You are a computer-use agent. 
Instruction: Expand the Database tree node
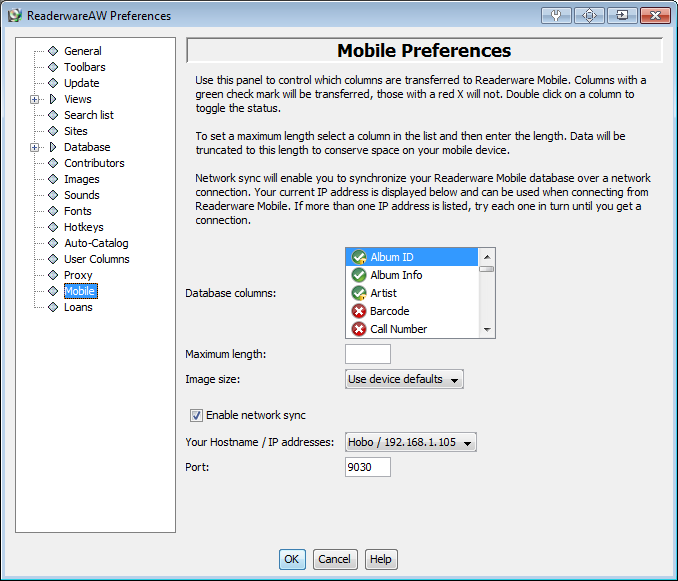point(35,147)
